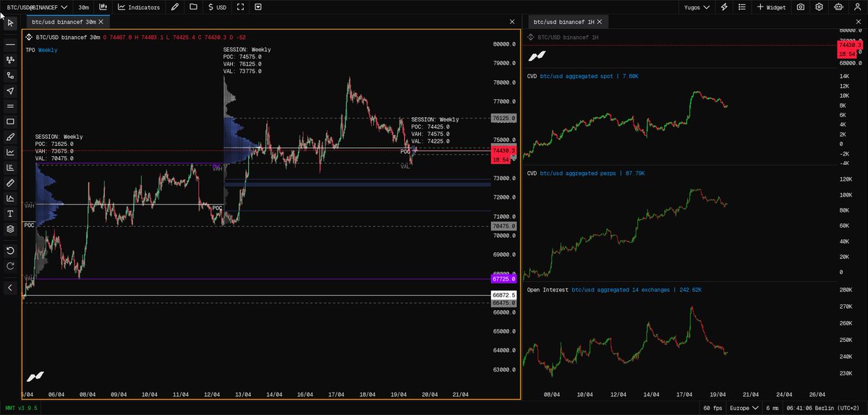Open the list view icon in top bar

[x=741, y=7]
